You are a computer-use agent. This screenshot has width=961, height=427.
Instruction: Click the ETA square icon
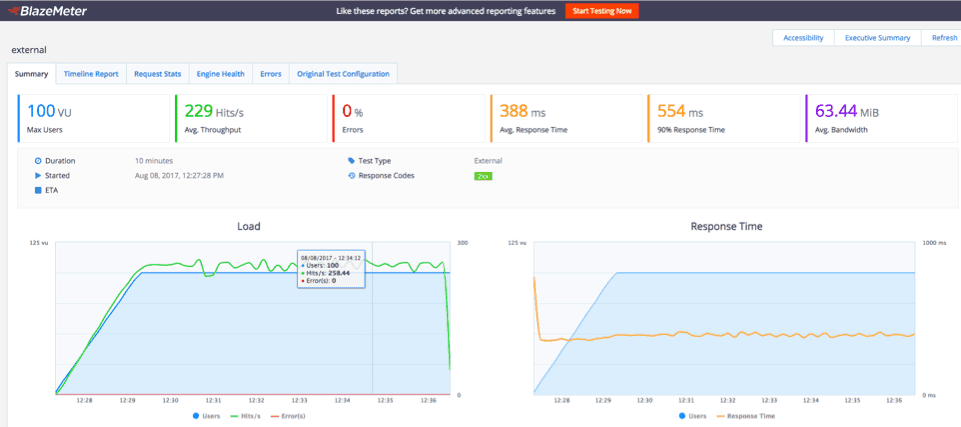tap(39, 190)
